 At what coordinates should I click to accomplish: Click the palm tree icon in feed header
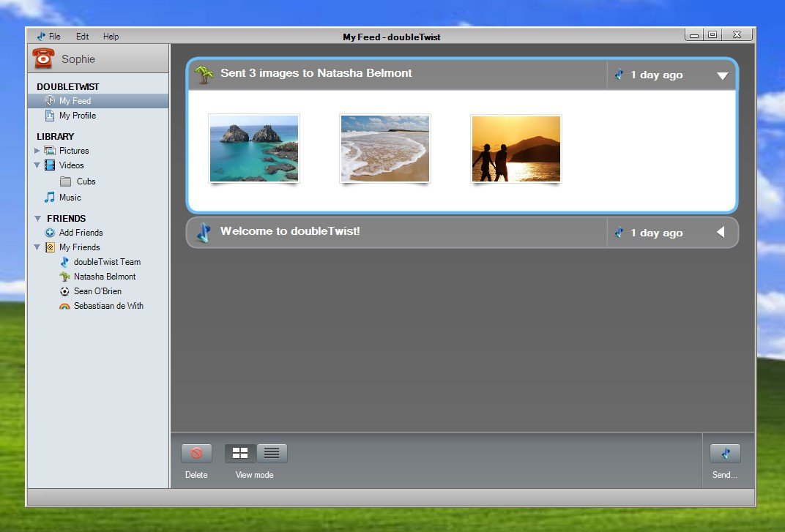pyautogui.click(x=204, y=75)
